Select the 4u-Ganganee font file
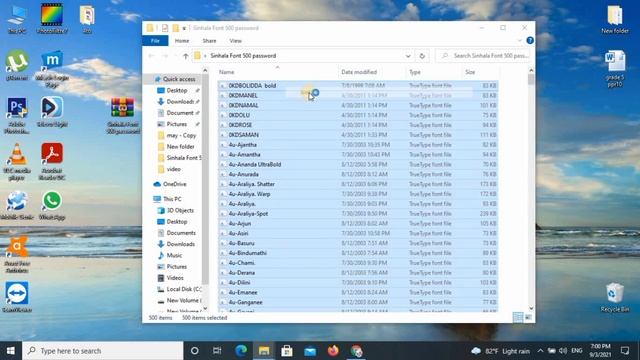Screen dimensions: 640x360 pos(358,302)
